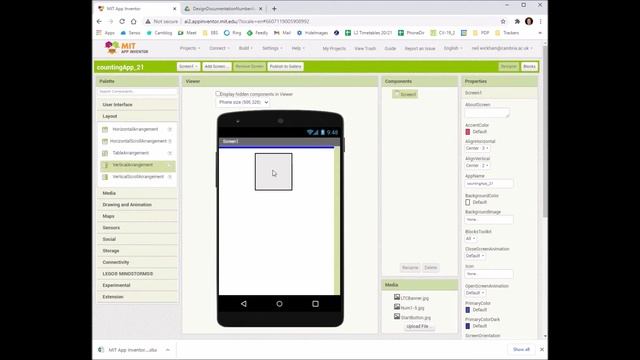Open the Settings menu
The height and width of the screenshot is (360, 640).
[272, 48]
